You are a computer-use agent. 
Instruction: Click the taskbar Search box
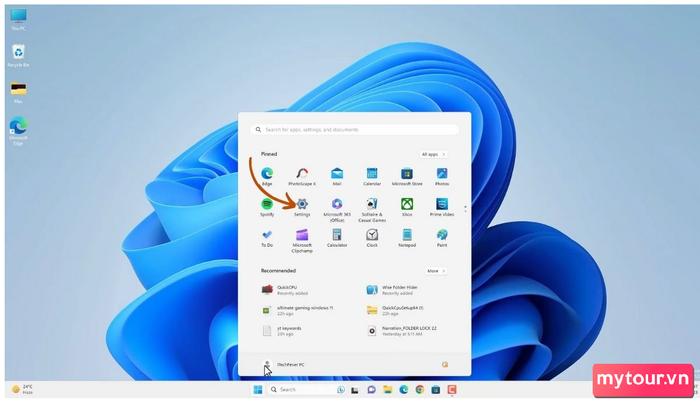point(307,390)
